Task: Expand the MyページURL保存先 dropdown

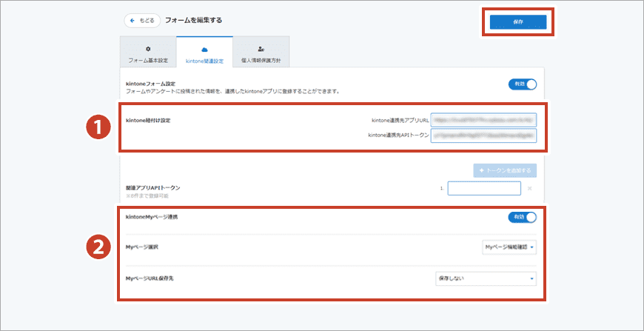Action: pos(485,278)
